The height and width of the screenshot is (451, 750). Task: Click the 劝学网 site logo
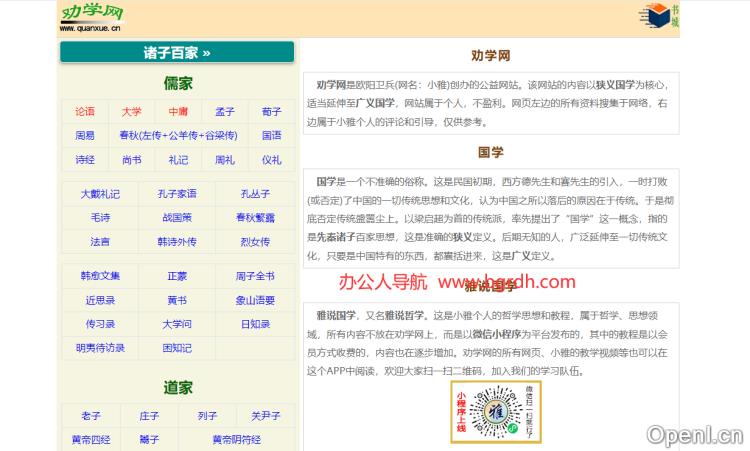click(91, 17)
